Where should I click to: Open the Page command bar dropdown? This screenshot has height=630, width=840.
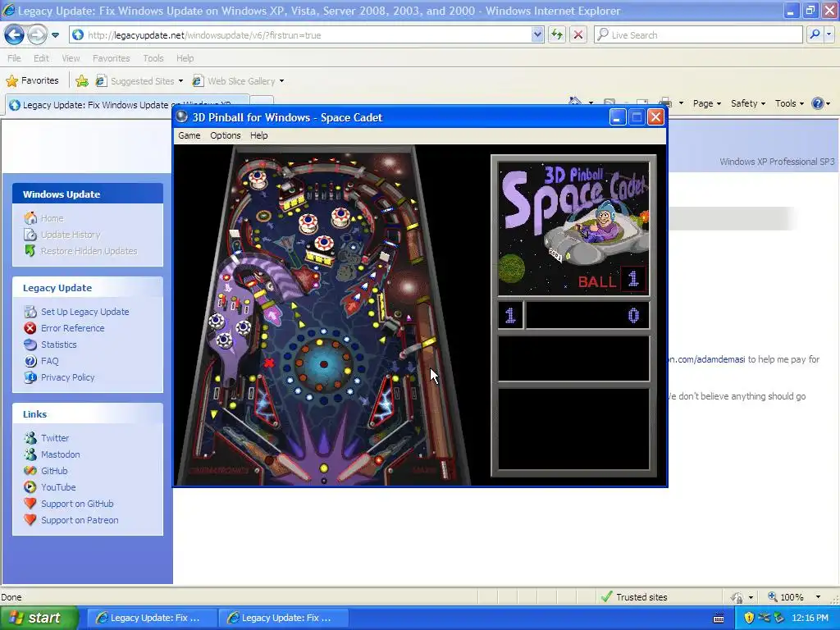(706, 103)
